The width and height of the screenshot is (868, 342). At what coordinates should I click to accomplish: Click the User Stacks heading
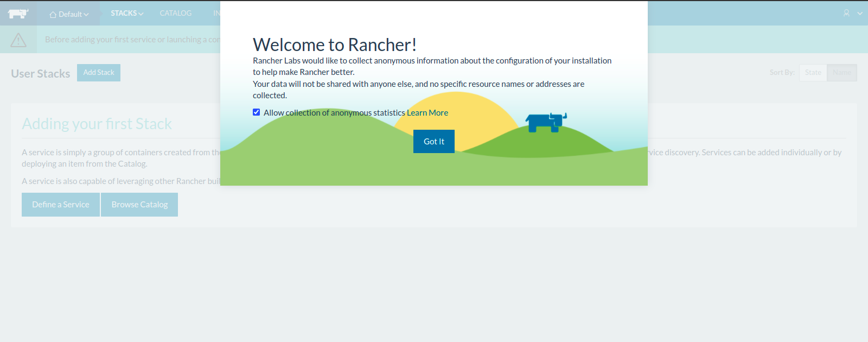[41, 74]
